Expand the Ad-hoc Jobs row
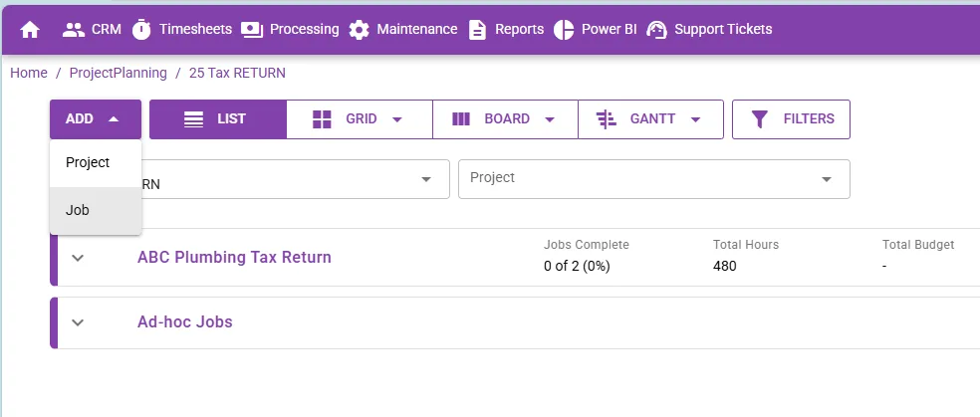The height and width of the screenshot is (417, 980). (78, 322)
